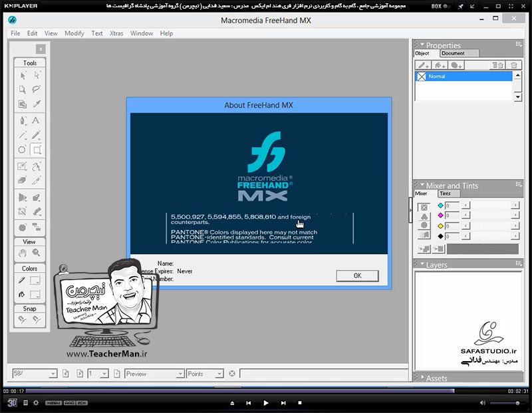This screenshot has width=532, height=413.
Task: Collapse the Properties panel
Action: (x=422, y=45)
